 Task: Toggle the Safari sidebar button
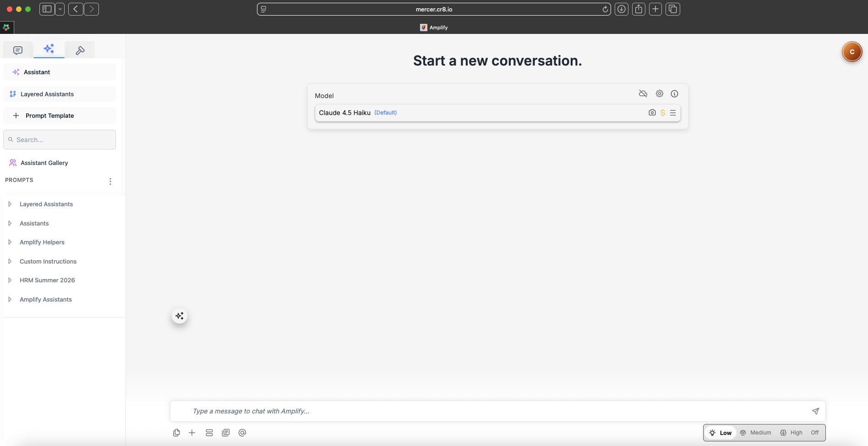click(x=47, y=9)
